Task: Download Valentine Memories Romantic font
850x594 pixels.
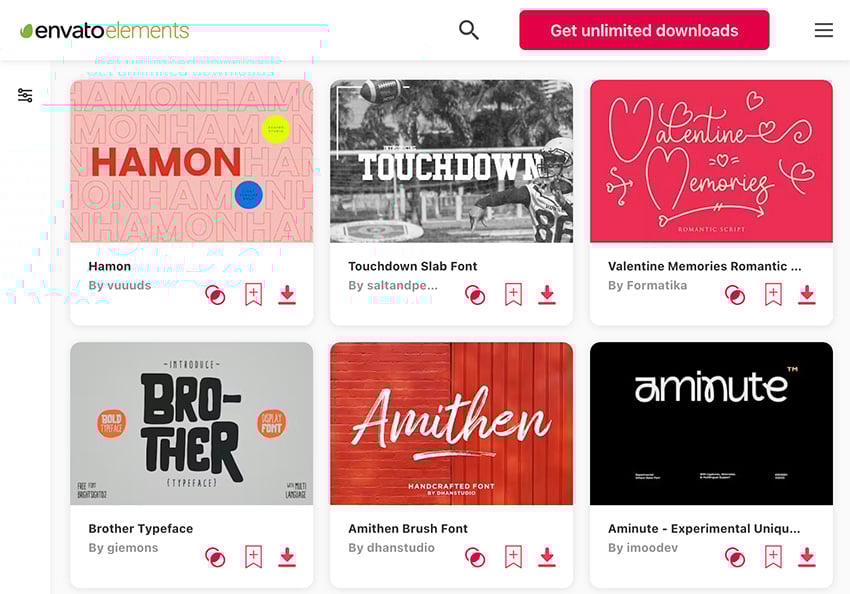Action: (x=807, y=294)
